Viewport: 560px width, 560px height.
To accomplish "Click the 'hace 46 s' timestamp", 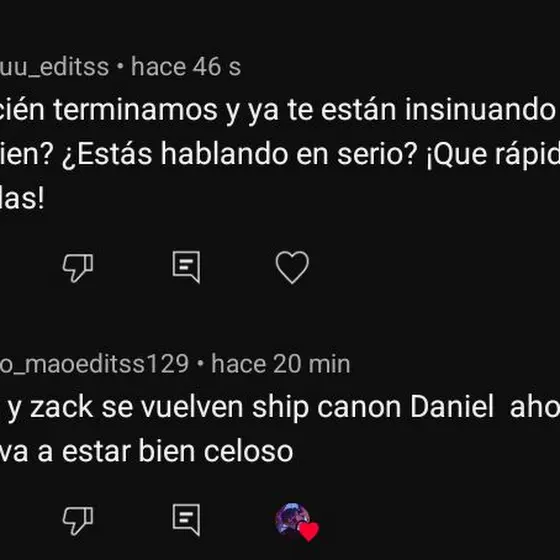I will pos(186,66).
